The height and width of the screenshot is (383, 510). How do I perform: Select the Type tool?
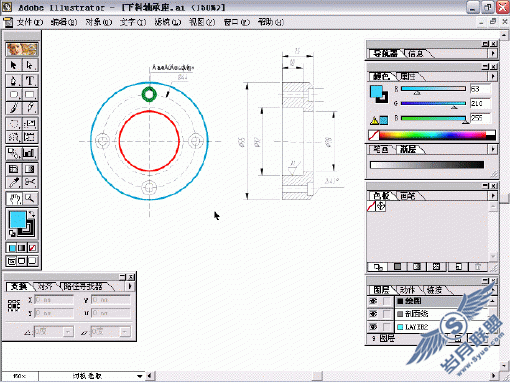[x=30, y=81]
